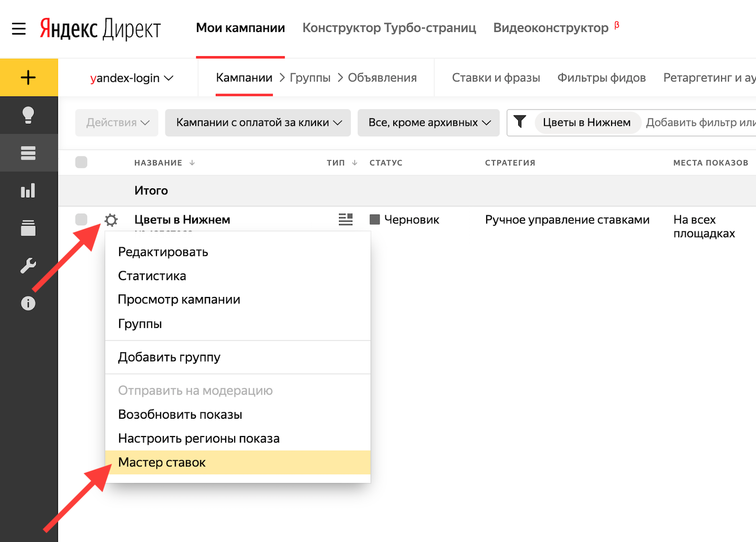
Task: Choose Отправить на модерацию menu item
Action: (238, 391)
